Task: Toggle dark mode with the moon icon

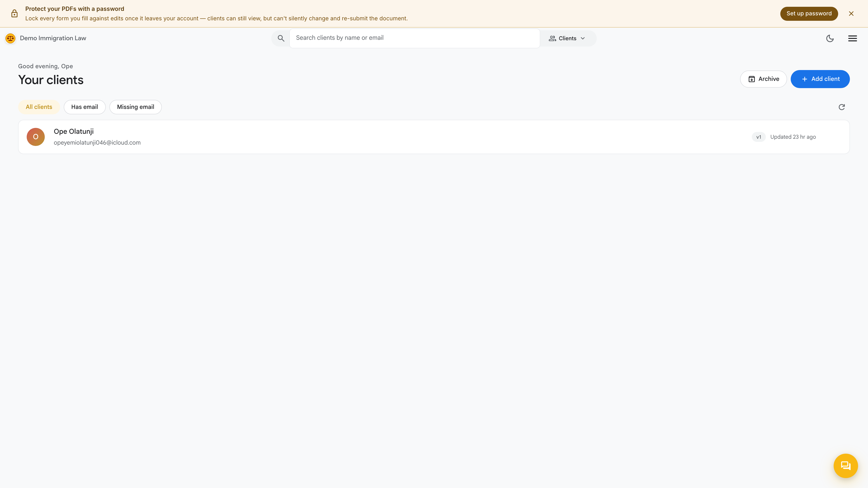Action: point(830,38)
